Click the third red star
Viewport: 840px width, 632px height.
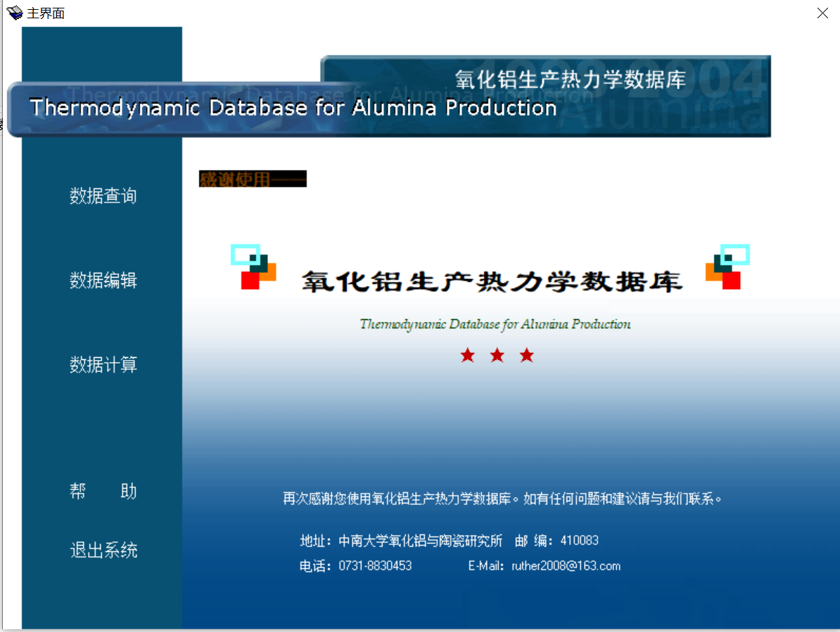(x=527, y=356)
